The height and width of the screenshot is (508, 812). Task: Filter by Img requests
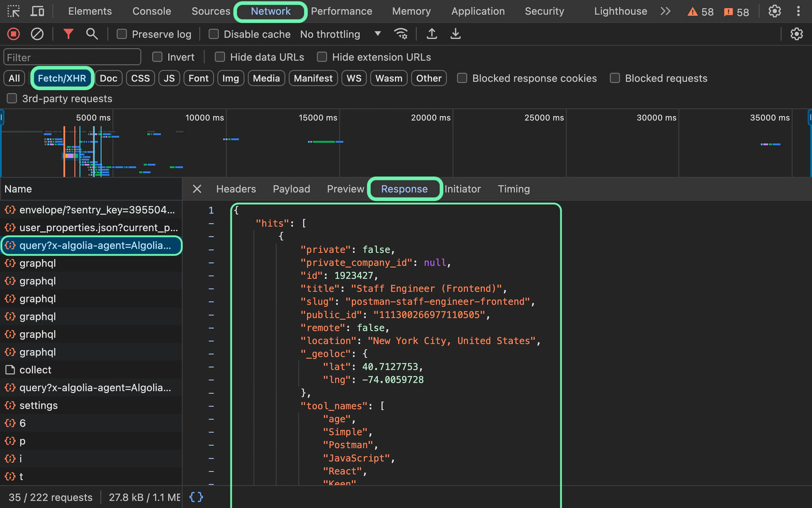coord(230,78)
